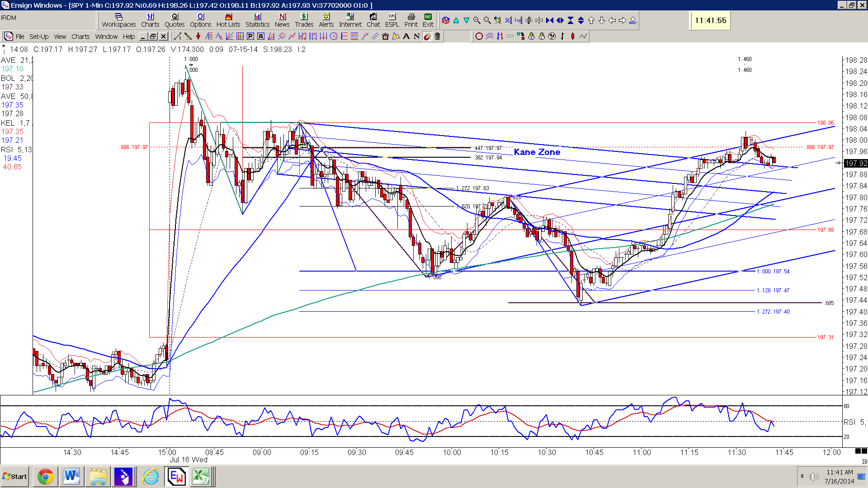868x488 pixels.
Task: Select the text A annotation tool
Action: (406, 36)
